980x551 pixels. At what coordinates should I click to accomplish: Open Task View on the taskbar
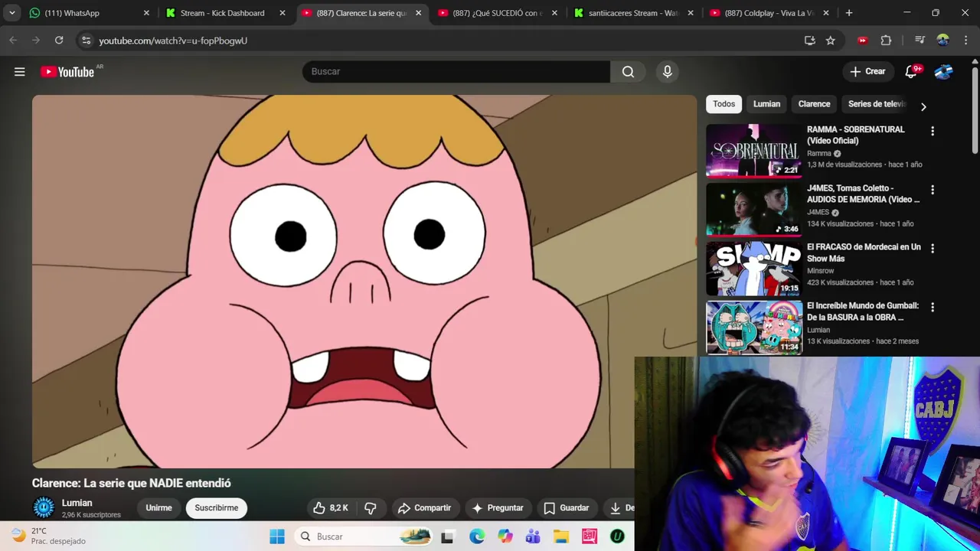447,536
